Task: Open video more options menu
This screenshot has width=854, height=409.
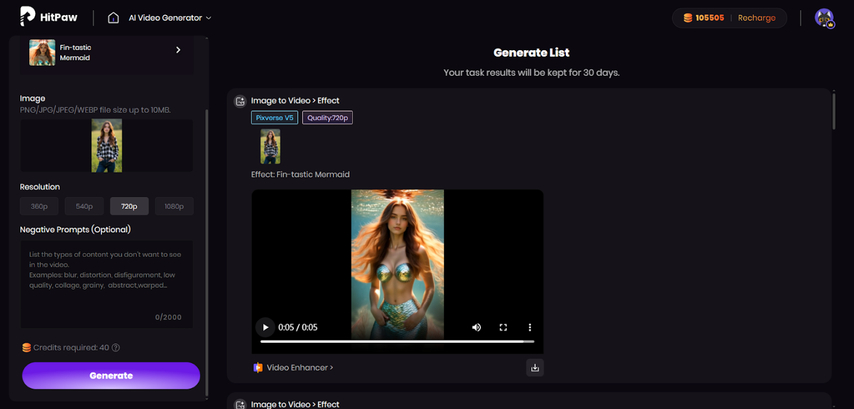Action: 529,327
